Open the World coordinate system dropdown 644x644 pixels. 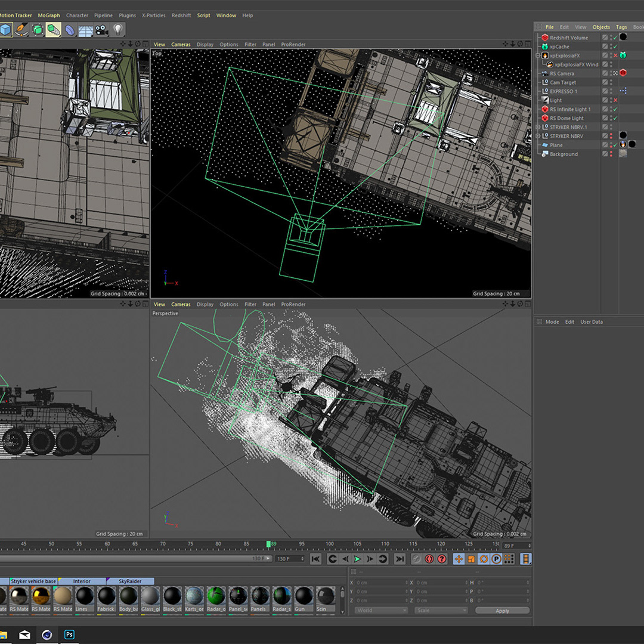pos(380,611)
